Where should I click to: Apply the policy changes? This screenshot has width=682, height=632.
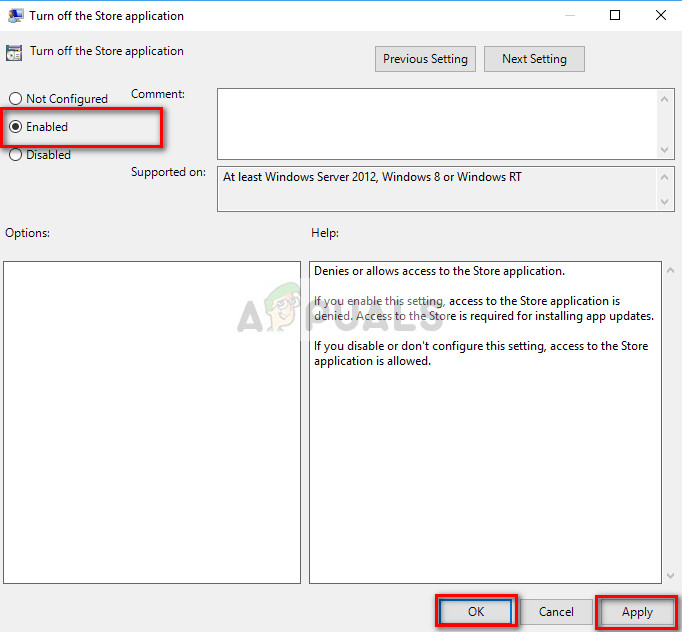pos(637,612)
